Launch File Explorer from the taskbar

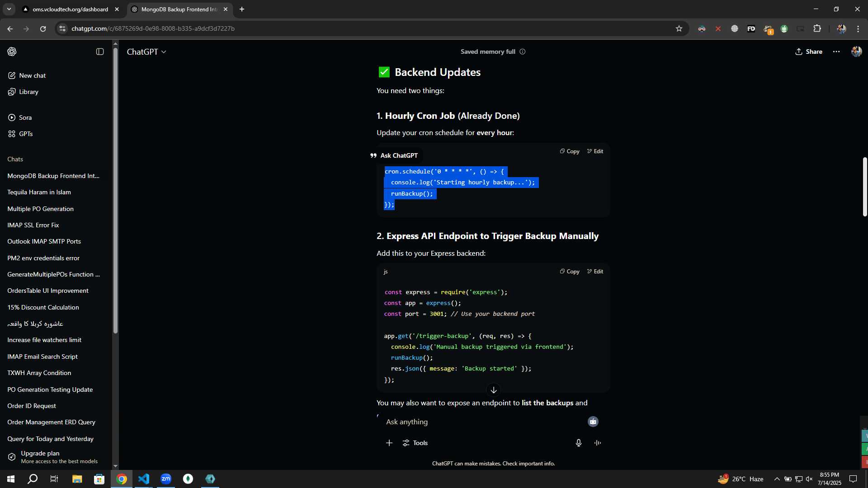click(77, 479)
